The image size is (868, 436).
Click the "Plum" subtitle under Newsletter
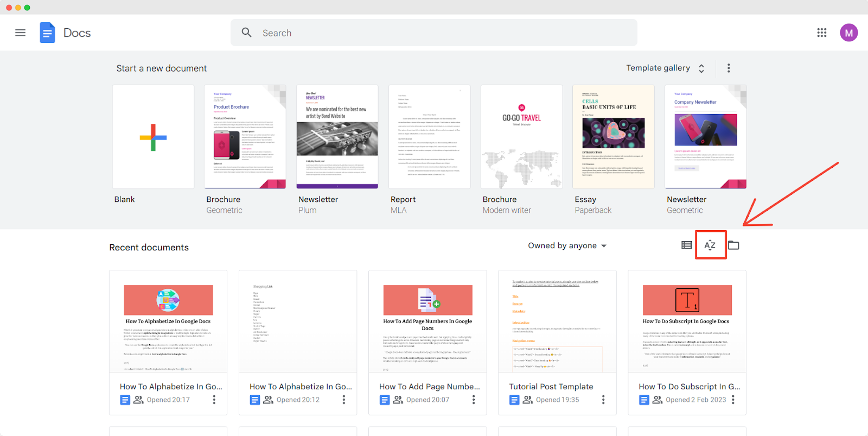307,210
